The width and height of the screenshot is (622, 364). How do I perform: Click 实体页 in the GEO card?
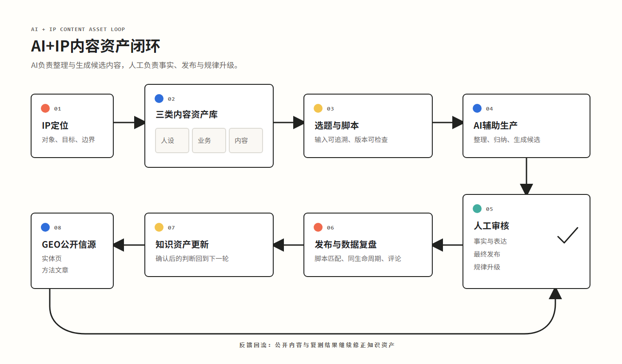coord(52,259)
